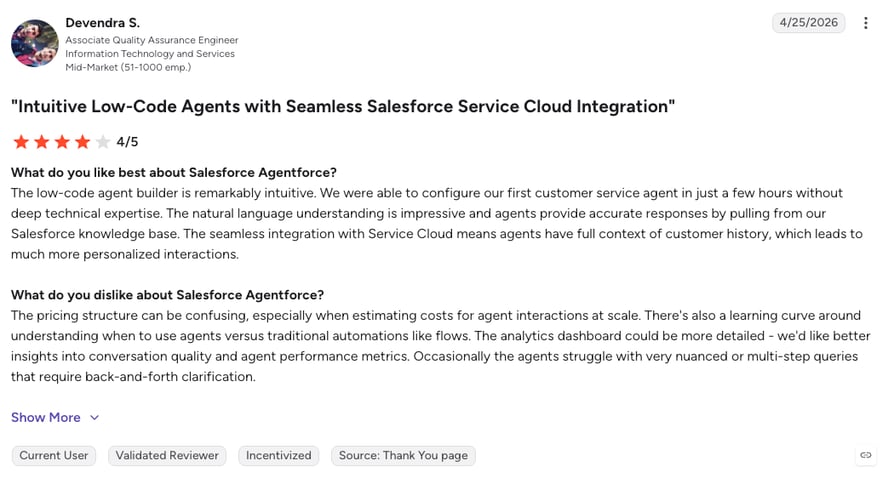Open Devendra S.'s profile photo
Viewport: 894px width, 478px height.
35,43
